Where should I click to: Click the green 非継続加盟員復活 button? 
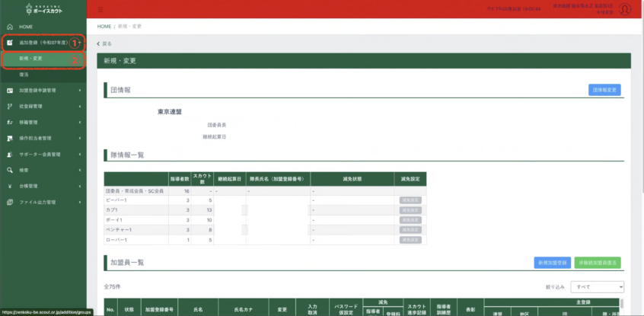[x=598, y=262]
